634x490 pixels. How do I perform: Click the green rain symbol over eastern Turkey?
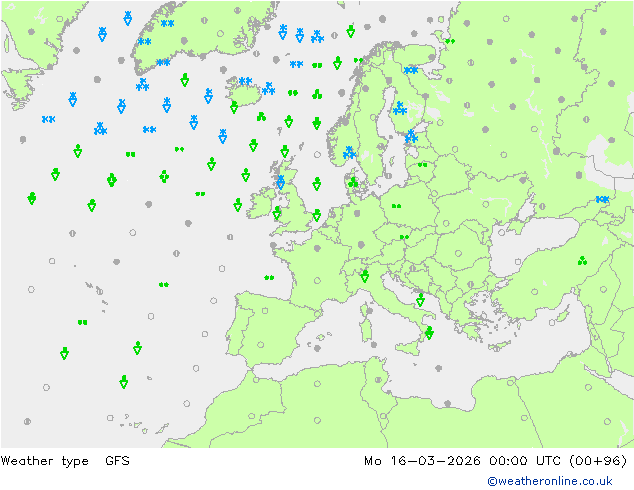[x=582, y=261]
